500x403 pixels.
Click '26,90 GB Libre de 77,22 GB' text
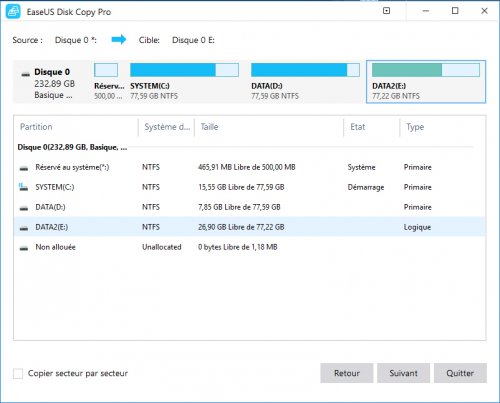point(241,227)
